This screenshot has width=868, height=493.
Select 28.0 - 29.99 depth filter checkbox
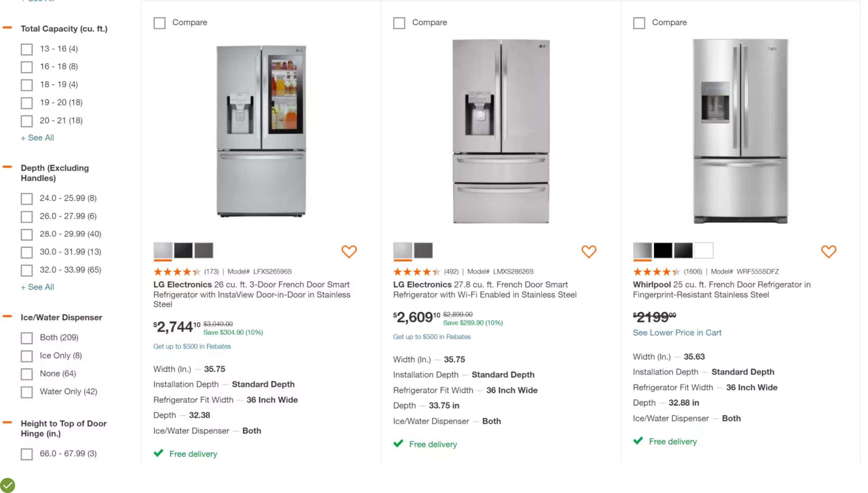27,234
